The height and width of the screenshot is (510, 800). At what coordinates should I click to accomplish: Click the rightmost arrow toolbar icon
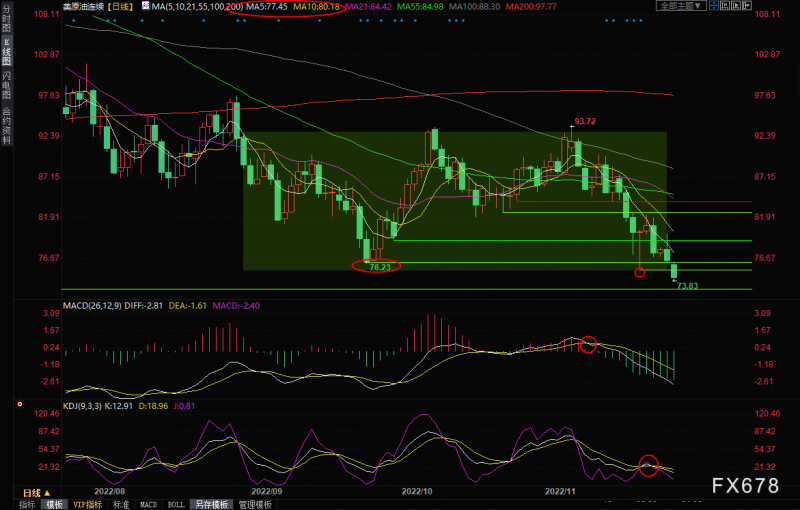747,5
